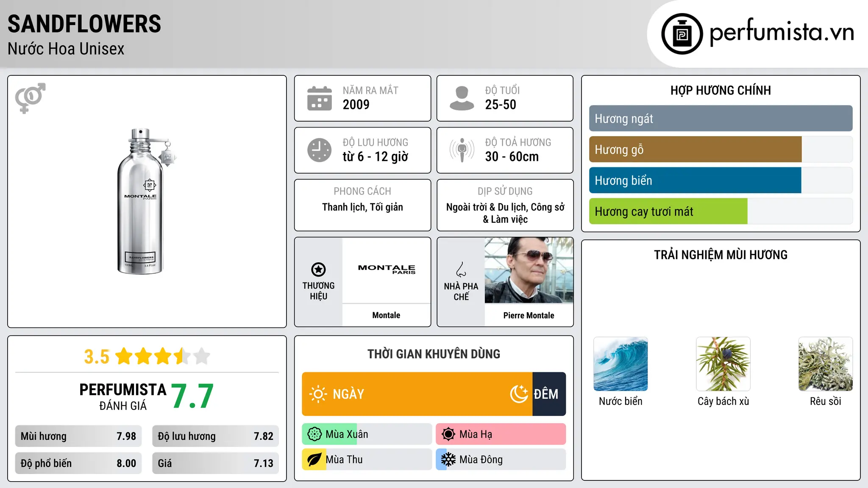The width and height of the screenshot is (868, 488).
Task: Click the sillage icon beside Độ toả hương
Action: (462, 150)
